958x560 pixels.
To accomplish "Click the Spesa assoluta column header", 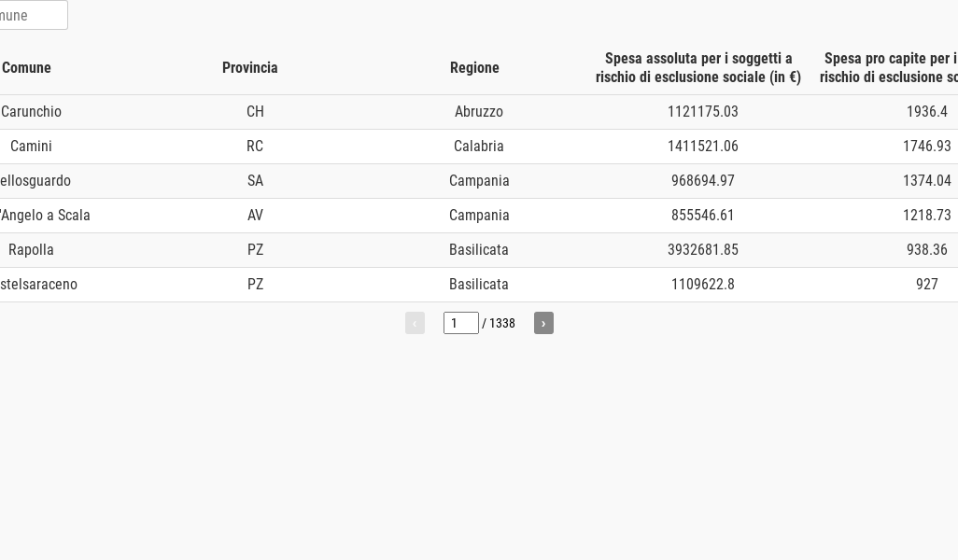I will point(698,68).
